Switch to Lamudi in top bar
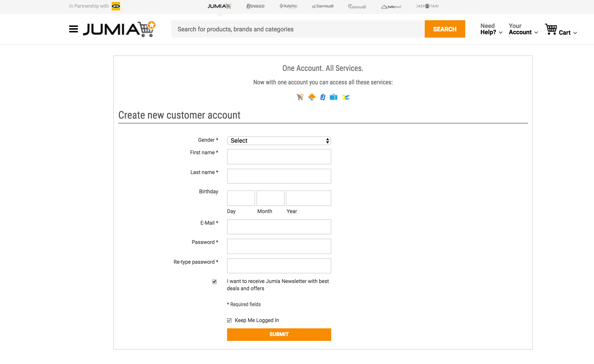The height and width of the screenshot is (364, 594). 357,7
